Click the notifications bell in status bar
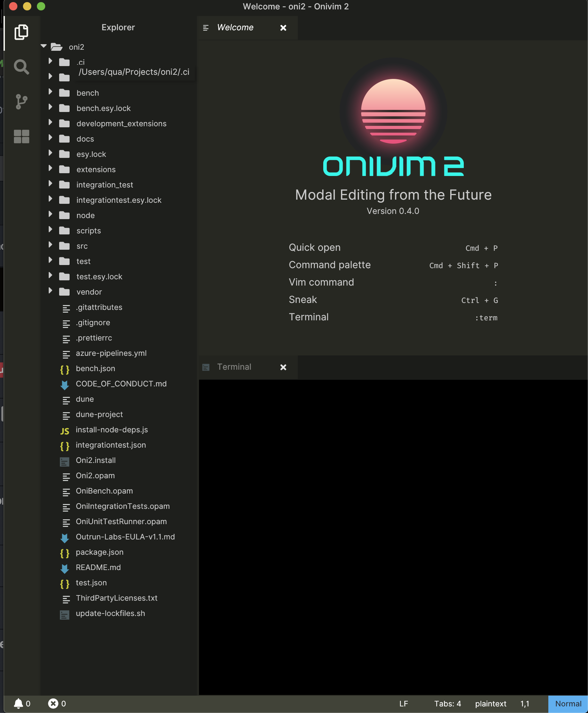 19,704
